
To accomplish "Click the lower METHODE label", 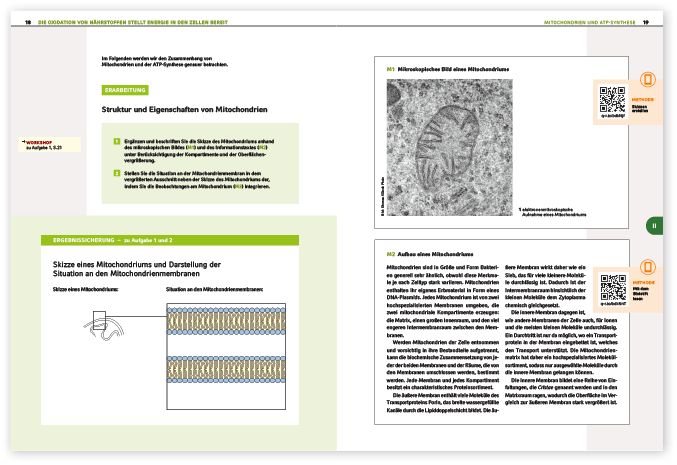I will click(643, 282).
